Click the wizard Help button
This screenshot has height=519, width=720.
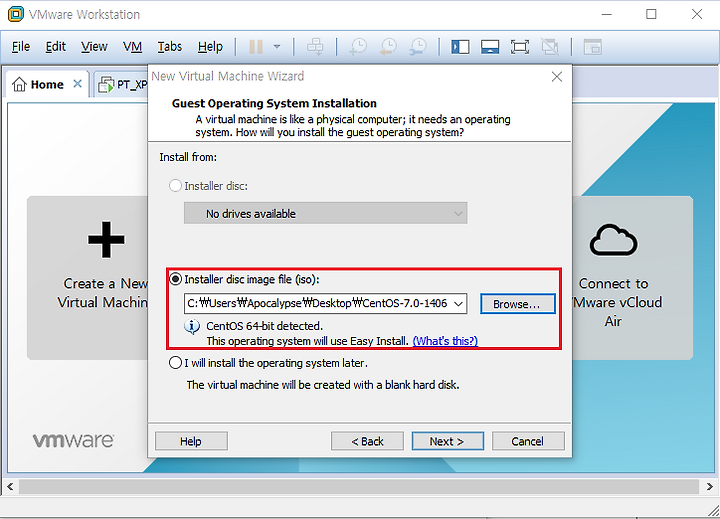coord(191,441)
